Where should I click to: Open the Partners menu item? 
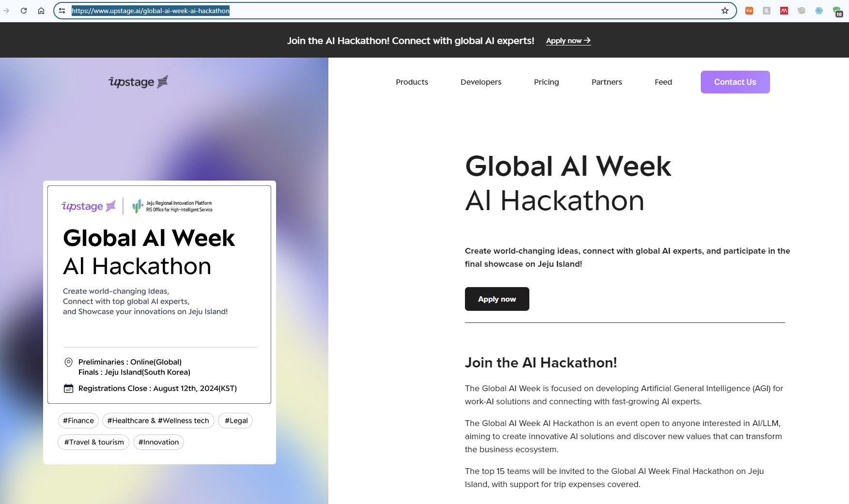[x=606, y=82]
